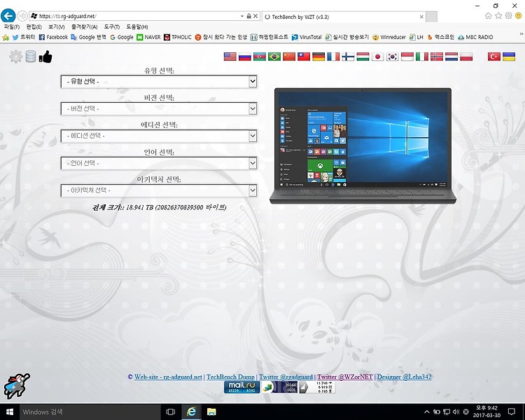Viewport: 525px width, 420px height.
Task: Click the thumbs-up like icon
Action: tap(46, 57)
